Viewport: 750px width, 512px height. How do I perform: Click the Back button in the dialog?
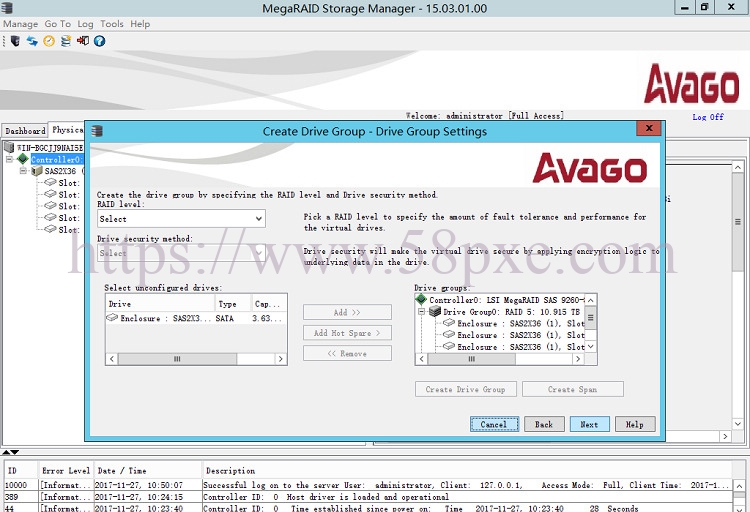point(544,424)
